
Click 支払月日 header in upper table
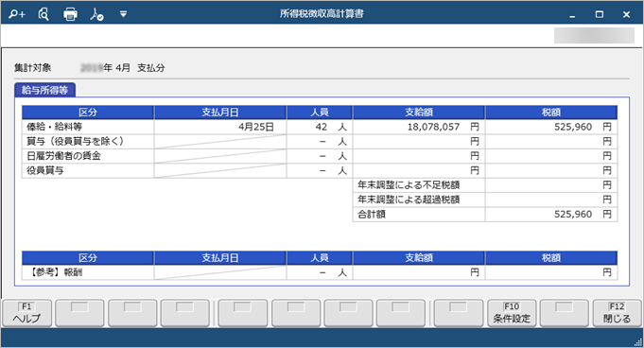click(x=220, y=113)
